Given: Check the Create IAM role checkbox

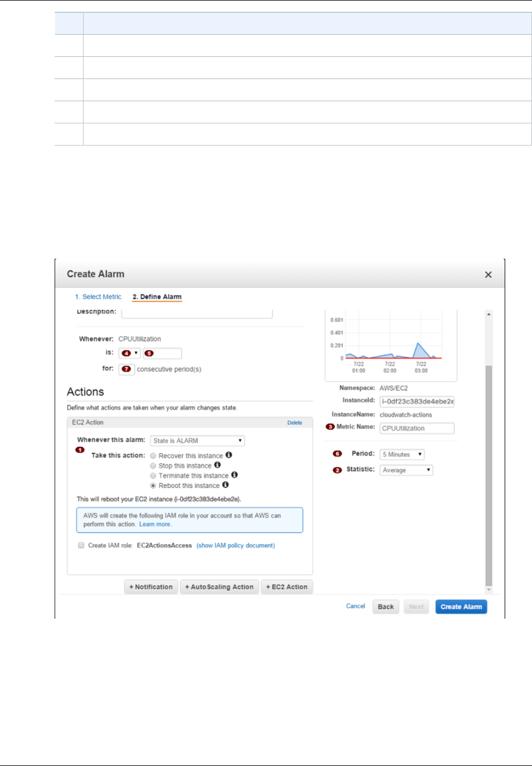Looking at the screenshot, I should [x=81, y=545].
